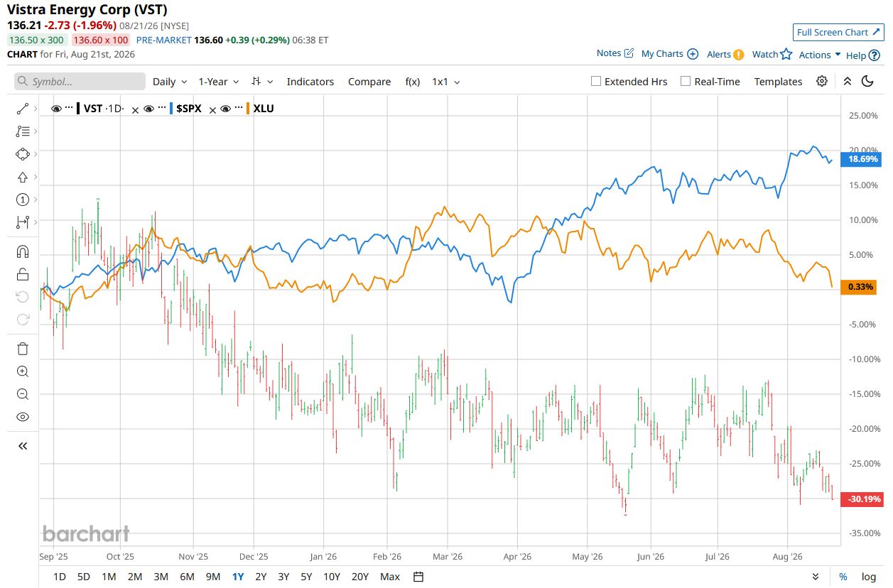The height and width of the screenshot is (588, 893).
Task: Open the Notes link
Action: [x=609, y=53]
